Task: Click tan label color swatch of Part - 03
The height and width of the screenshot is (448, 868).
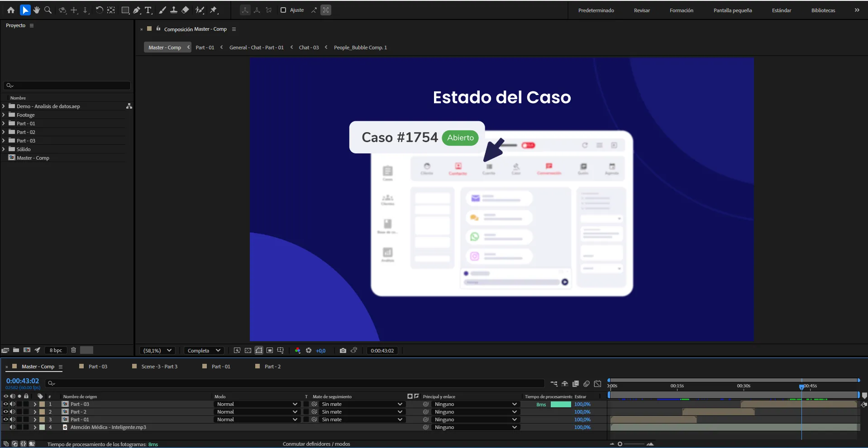Action: tap(42, 404)
